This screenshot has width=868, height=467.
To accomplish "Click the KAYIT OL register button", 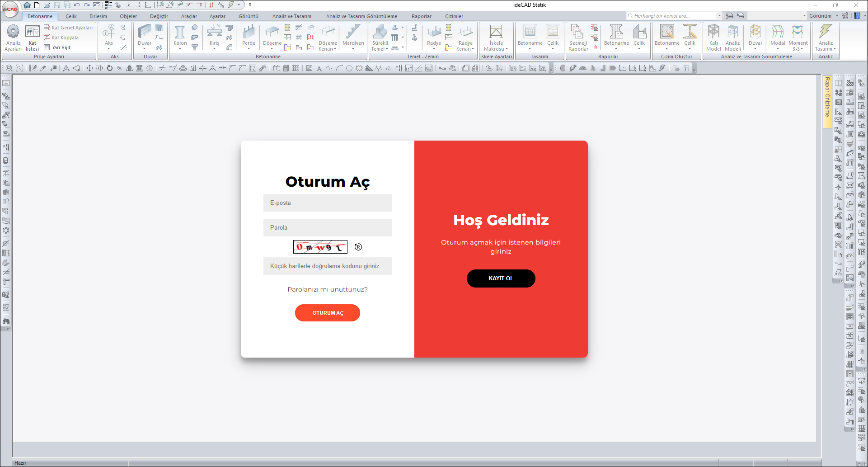I will (x=501, y=278).
